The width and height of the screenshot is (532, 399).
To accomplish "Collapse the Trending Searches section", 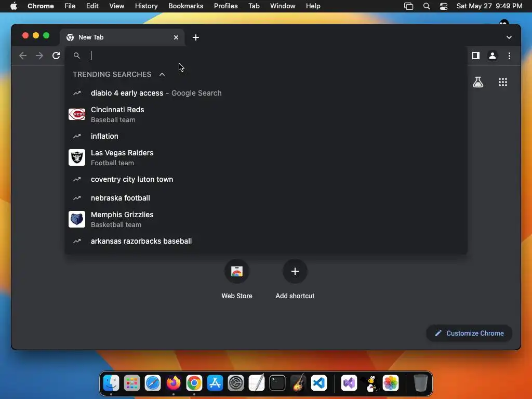I will click(162, 74).
